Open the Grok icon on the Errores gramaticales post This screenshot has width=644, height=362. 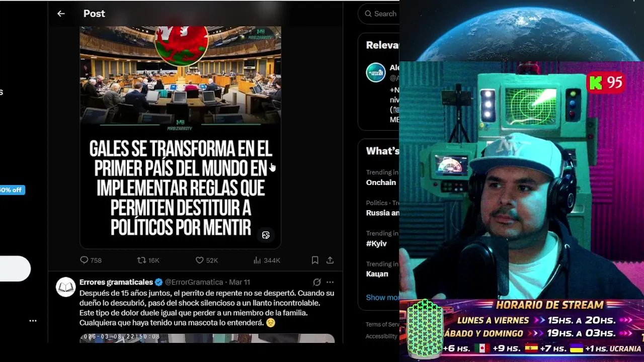tap(316, 282)
